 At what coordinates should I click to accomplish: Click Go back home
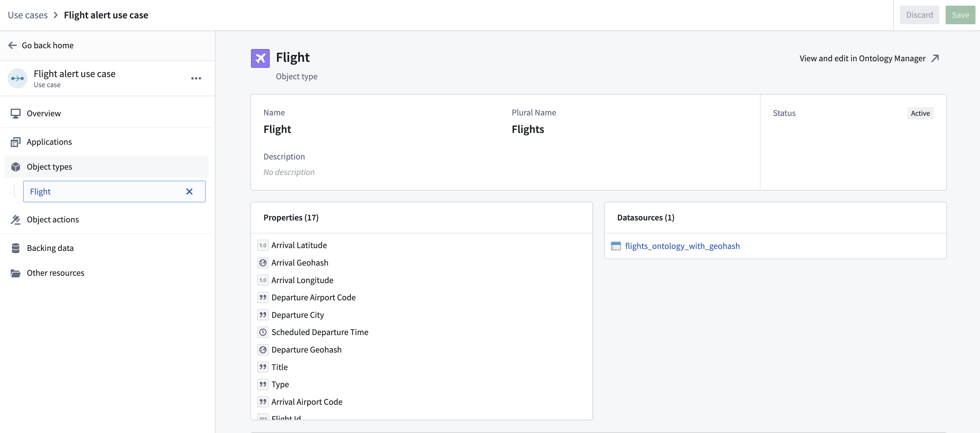(x=48, y=45)
